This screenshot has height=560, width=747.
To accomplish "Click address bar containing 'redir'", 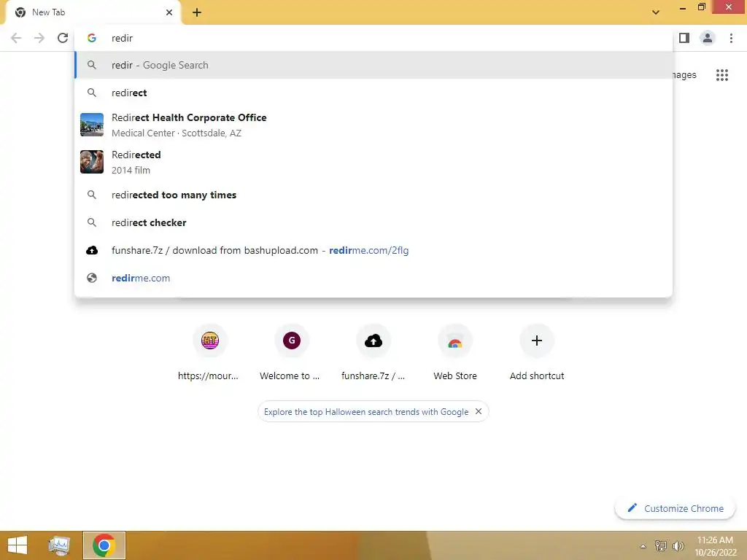I will [x=373, y=38].
